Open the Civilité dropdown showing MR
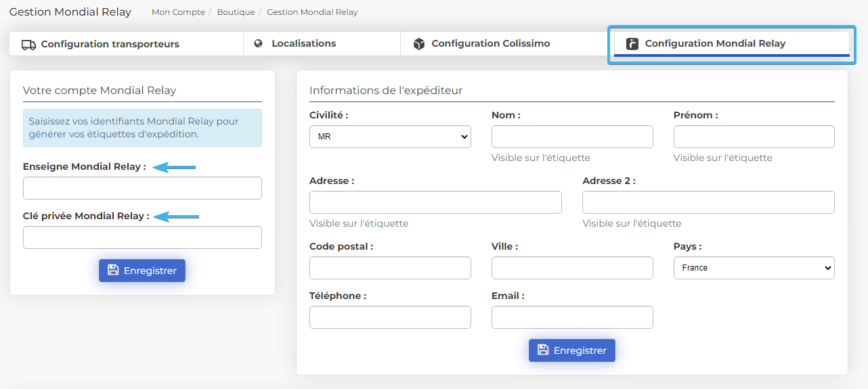Screen dimensions: 868x389 click(390, 137)
